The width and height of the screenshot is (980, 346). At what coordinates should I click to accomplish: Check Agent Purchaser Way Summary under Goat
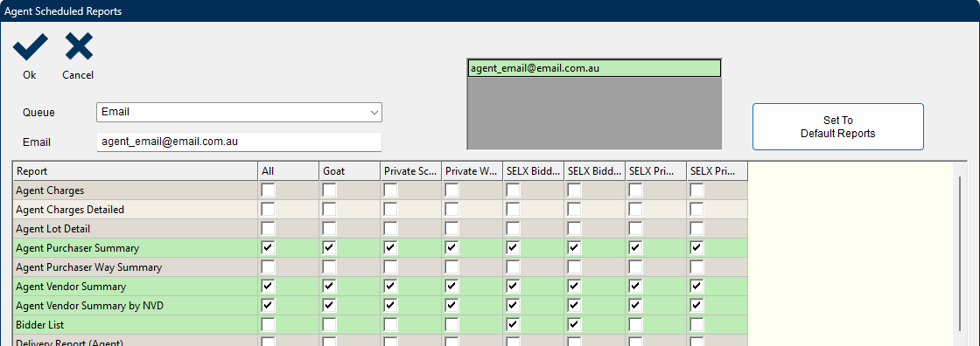(329, 267)
